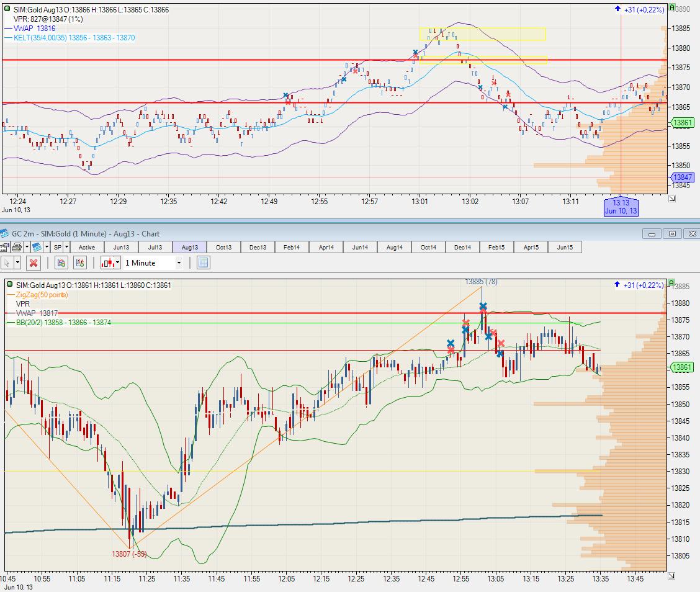Click the blue up arrow in upper chart

pos(617,9)
